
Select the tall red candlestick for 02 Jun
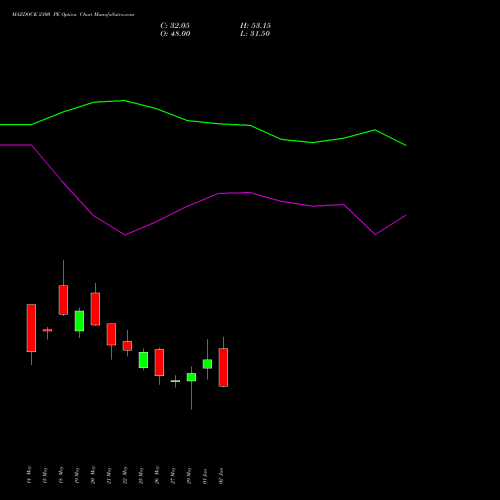[x=223, y=367]
